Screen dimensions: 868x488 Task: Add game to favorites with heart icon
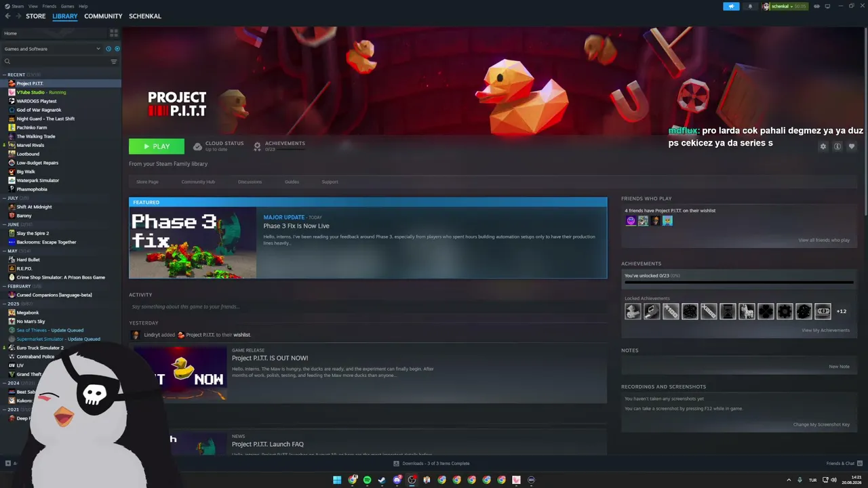852,146
